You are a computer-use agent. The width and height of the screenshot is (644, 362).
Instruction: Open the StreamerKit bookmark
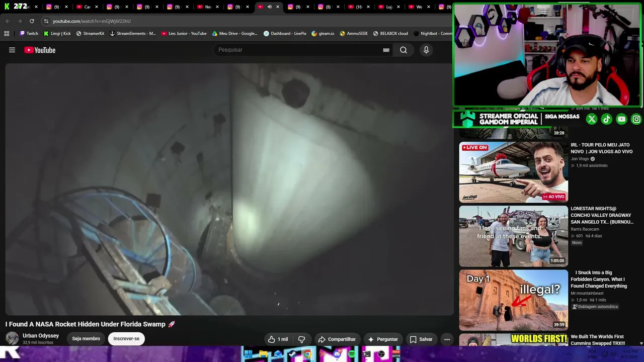click(90, 34)
